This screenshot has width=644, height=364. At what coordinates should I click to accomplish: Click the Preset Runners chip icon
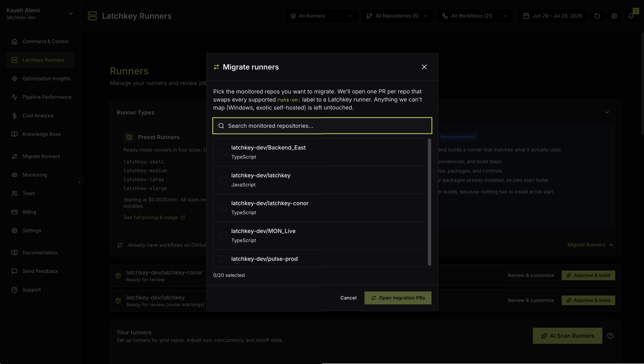(129, 137)
